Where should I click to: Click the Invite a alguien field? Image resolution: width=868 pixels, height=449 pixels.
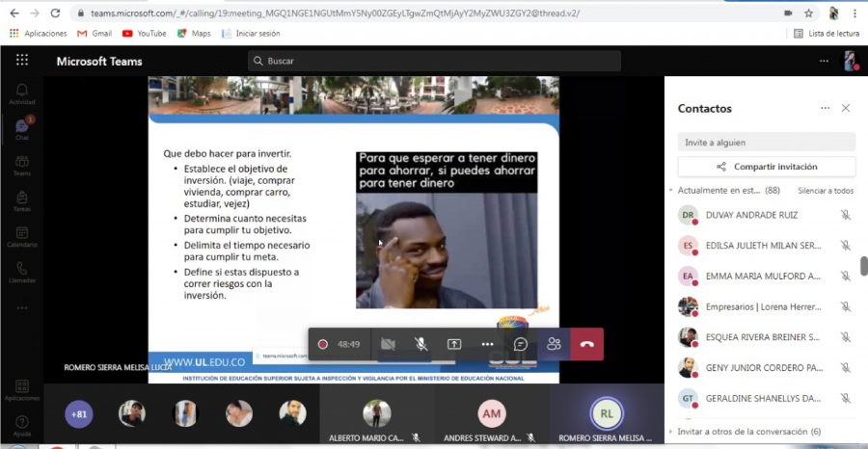tap(767, 142)
